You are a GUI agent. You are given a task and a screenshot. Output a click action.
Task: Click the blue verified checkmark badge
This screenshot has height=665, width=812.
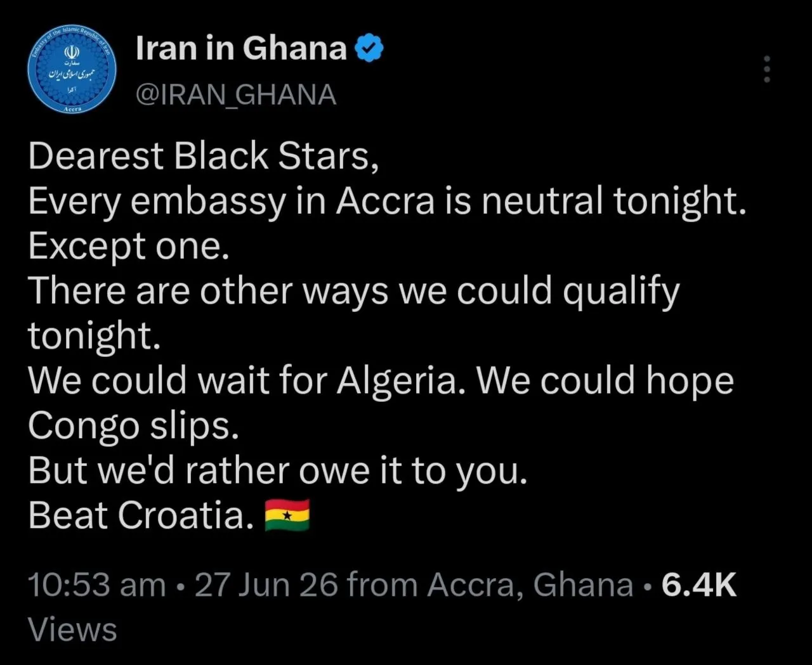(369, 48)
